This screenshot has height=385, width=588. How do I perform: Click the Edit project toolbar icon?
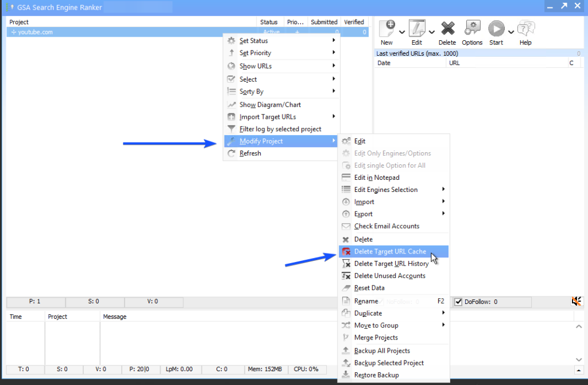417,28
